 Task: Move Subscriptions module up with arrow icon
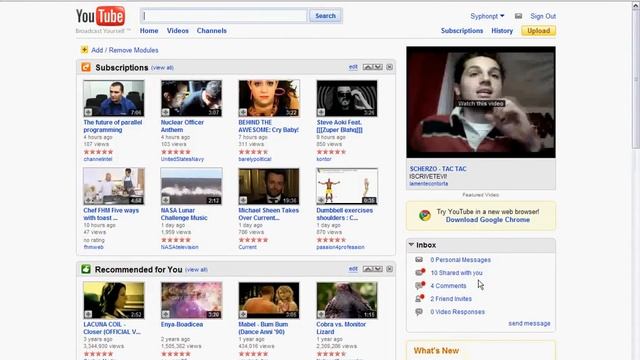pyautogui.click(x=368, y=67)
